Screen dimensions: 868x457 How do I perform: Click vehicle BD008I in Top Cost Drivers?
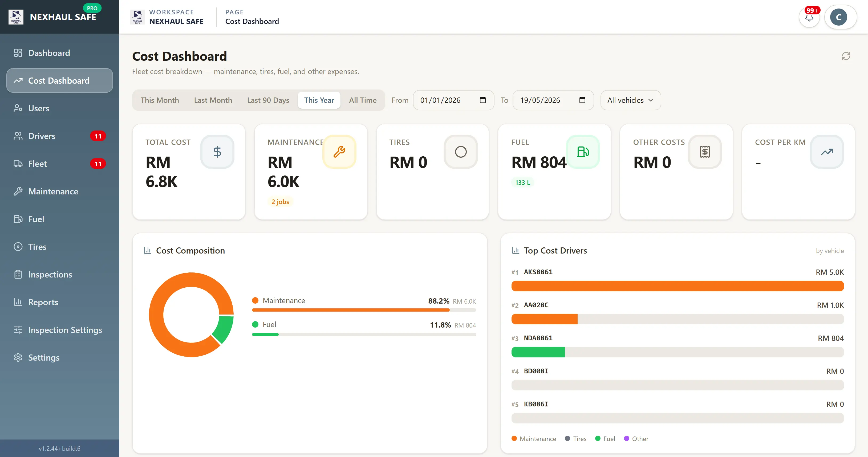(x=536, y=371)
